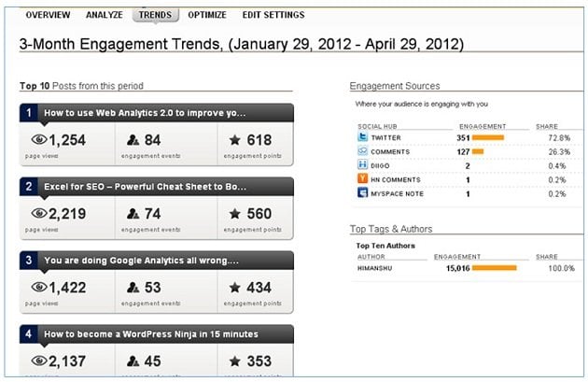Open Edit Settings tab
588x382 pixels.
tap(273, 15)
